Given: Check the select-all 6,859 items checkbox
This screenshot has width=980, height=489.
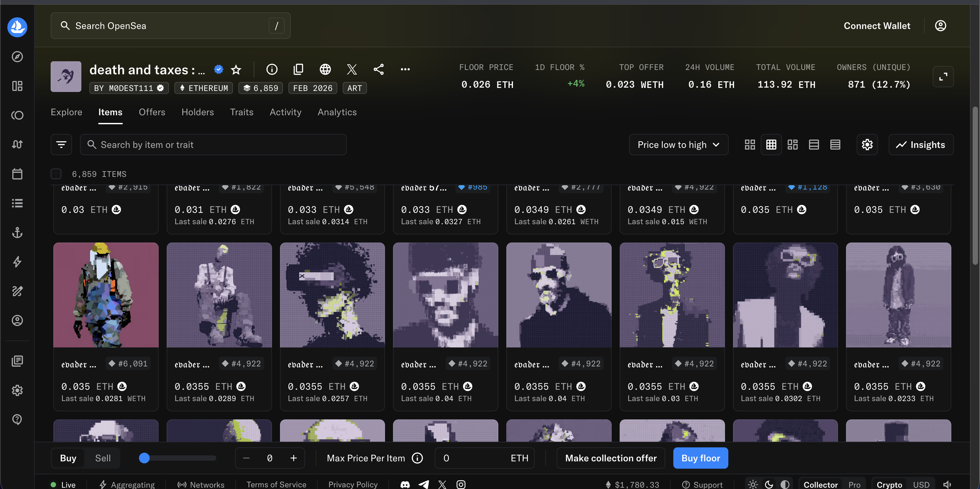Looking at the screenshot, I should 56,174.
